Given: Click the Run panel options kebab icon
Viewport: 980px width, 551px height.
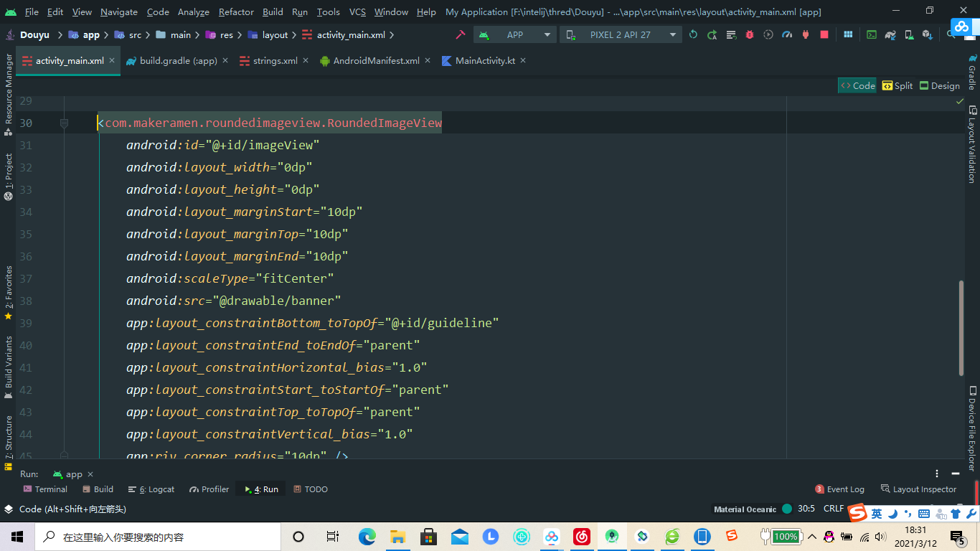Looking at the screenshot, I should click(937, 474).
